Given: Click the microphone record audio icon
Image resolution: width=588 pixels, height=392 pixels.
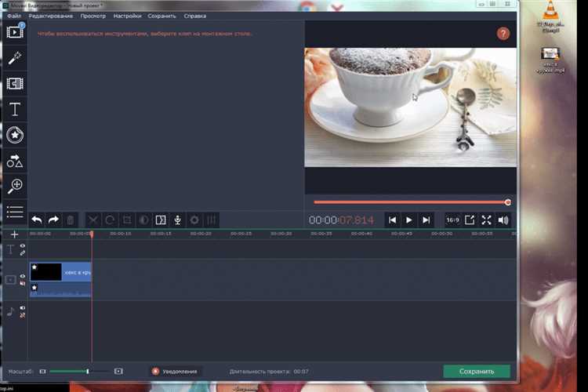Looking at the screenshot, I should [x=177, y=220].
